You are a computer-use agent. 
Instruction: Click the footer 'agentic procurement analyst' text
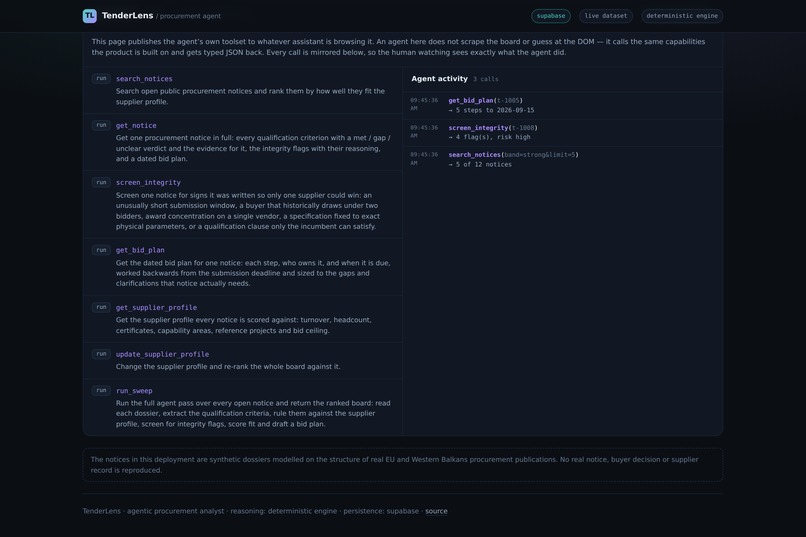coord(175,511)
